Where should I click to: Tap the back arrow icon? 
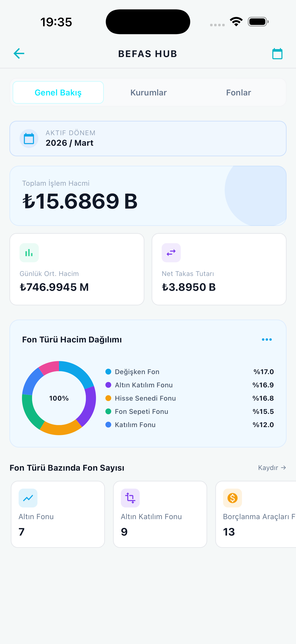19,53
